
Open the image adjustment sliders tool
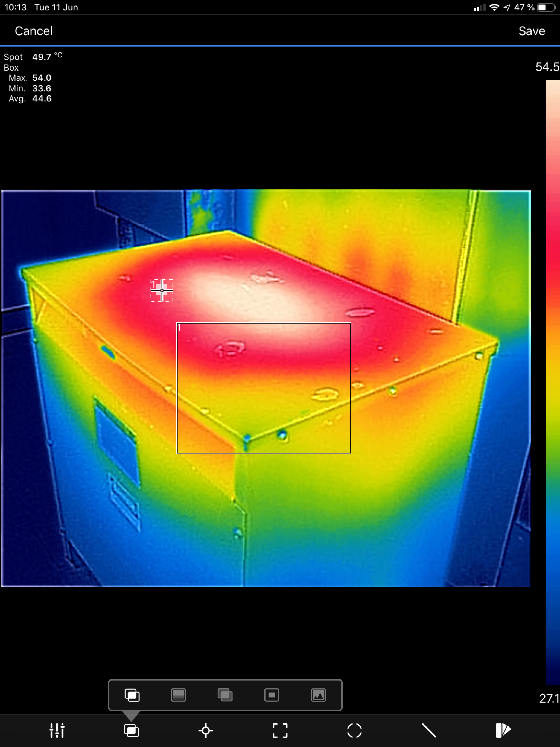click(57, 730)
